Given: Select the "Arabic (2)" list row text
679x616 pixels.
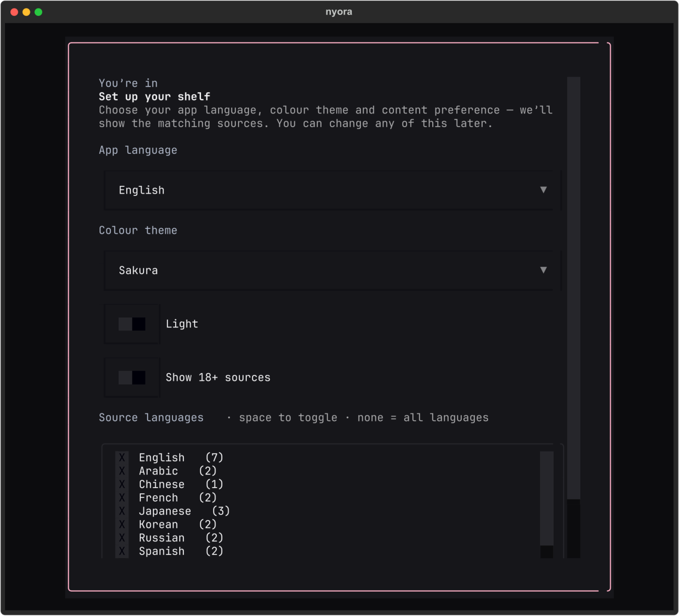Looking at the screenshot, I should pos(178,471).
